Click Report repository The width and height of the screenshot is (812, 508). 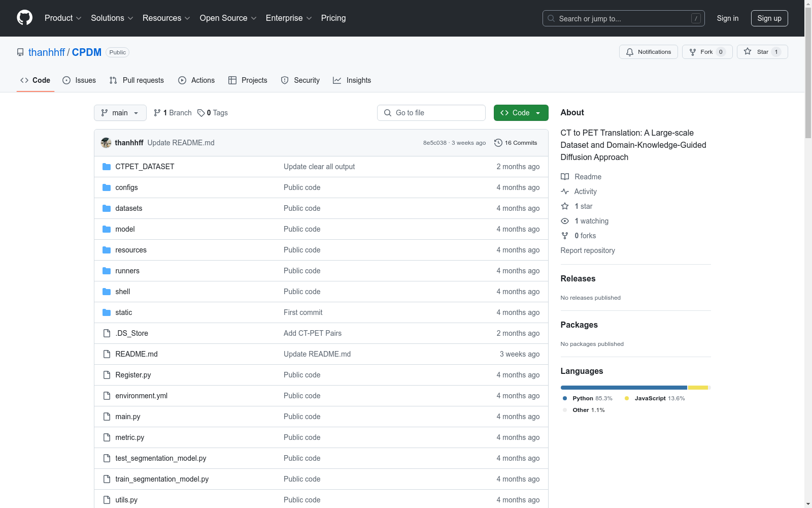click(588, 250)
